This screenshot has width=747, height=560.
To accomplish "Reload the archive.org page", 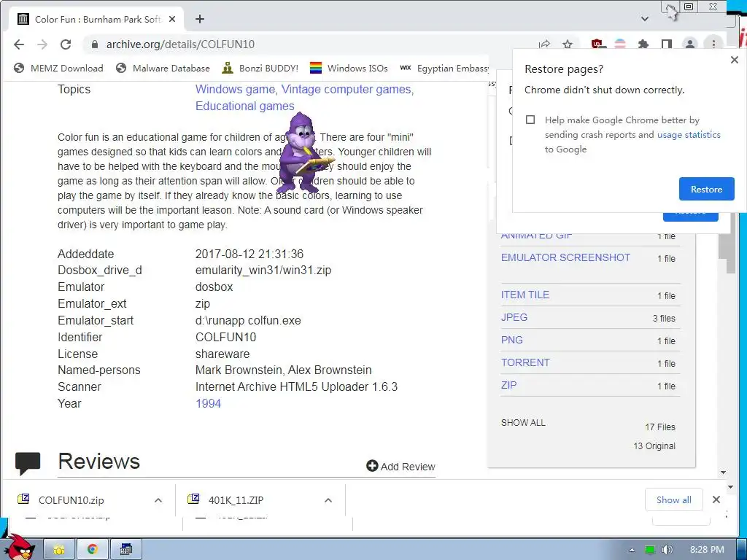I will coord(66,44).
